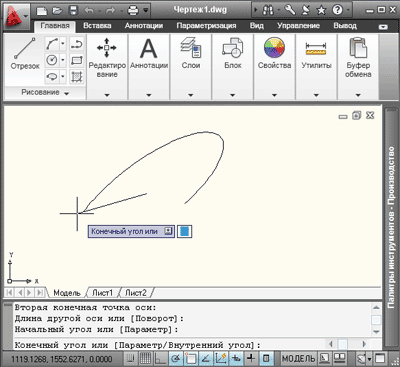Select the polyline tool icon
Viewport: 400px width, 367px height.
(x=52, y=44)
